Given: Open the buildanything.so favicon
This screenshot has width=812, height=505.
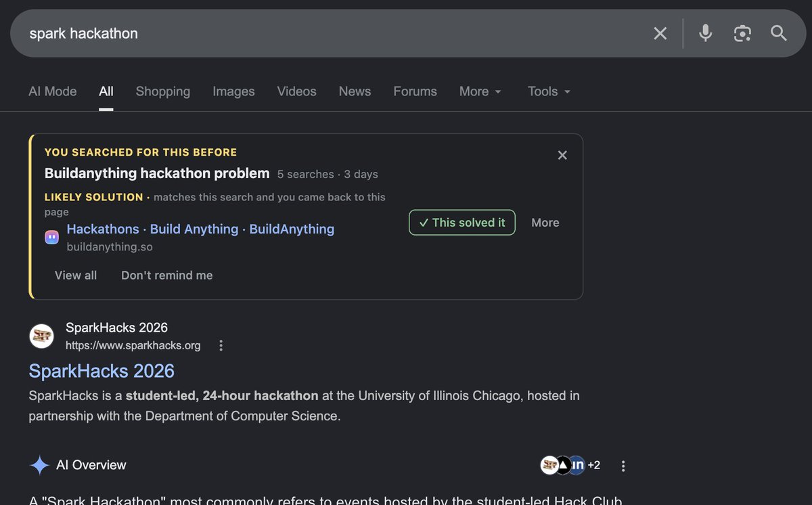Looking at the screenshot, I should click(52, 237).
